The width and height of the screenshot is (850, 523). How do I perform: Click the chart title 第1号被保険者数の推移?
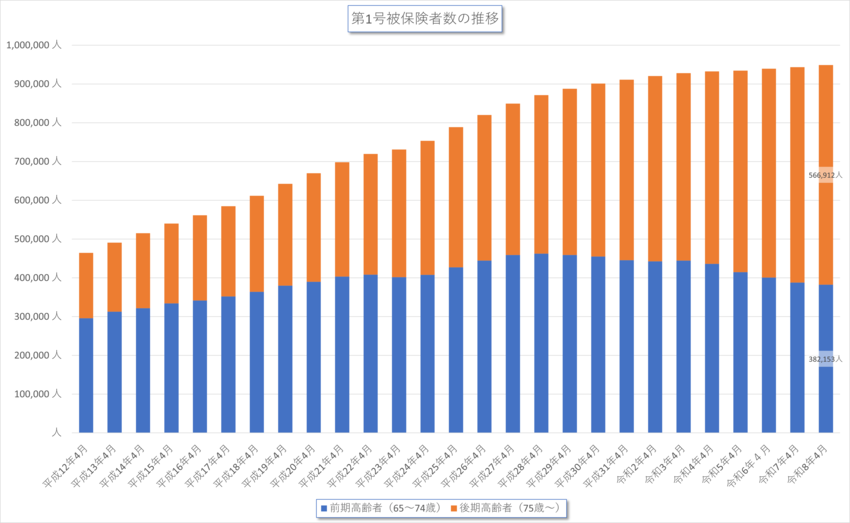pos(425,19)
